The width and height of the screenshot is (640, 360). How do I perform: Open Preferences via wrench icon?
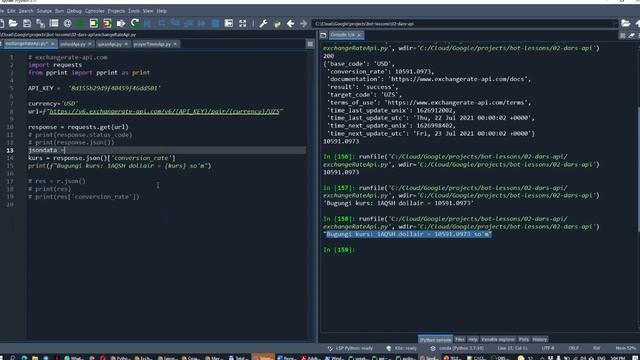[263, 24]
